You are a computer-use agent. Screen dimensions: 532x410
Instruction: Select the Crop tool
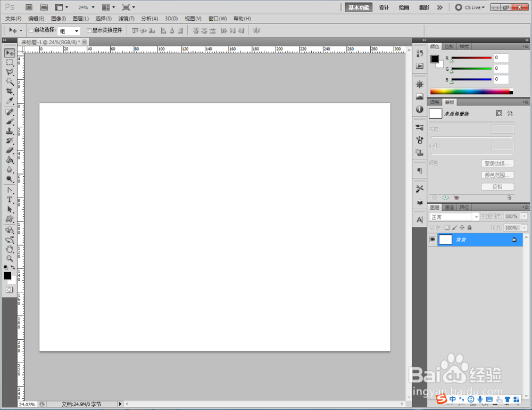coord(10,91)
